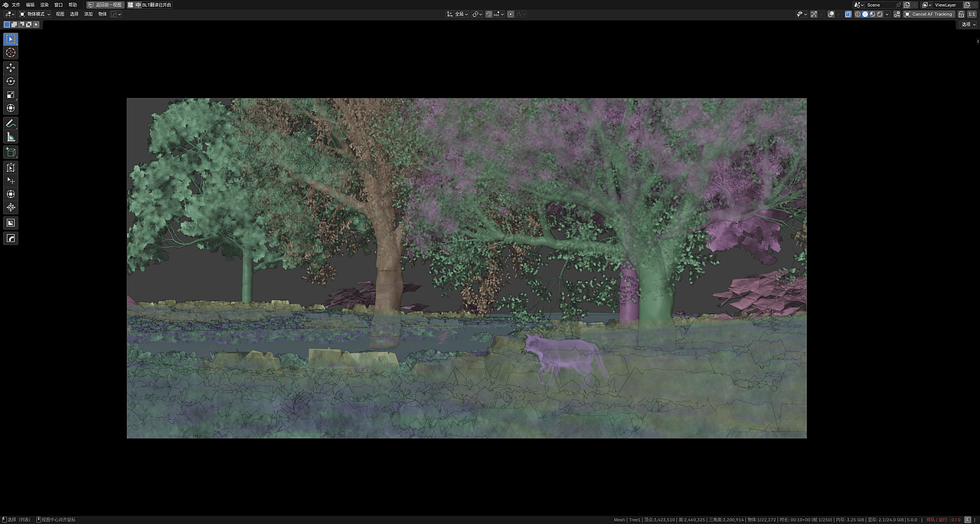Open overlays options dropdown arrow

838,14
